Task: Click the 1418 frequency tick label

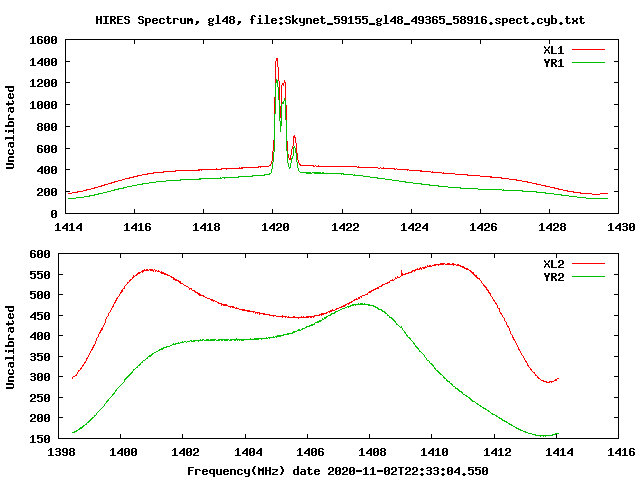Action: click(x=206, y=227)
